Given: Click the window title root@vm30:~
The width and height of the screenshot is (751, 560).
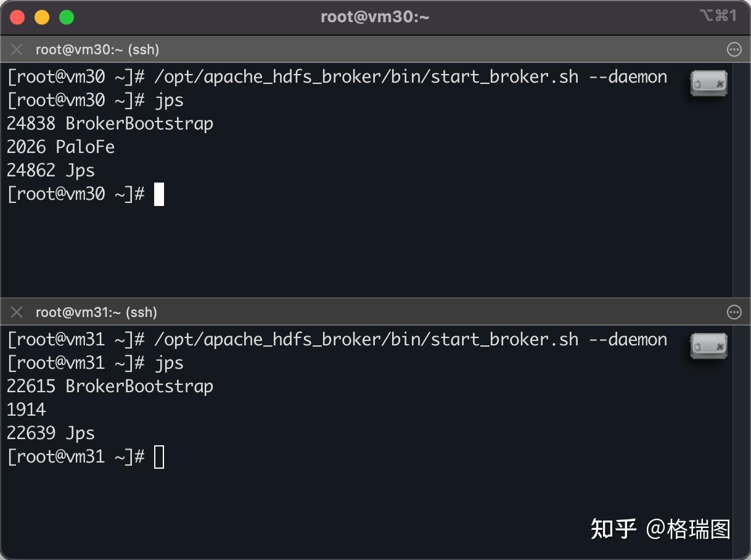Looking at the screenshot, I should click(375, 17).
